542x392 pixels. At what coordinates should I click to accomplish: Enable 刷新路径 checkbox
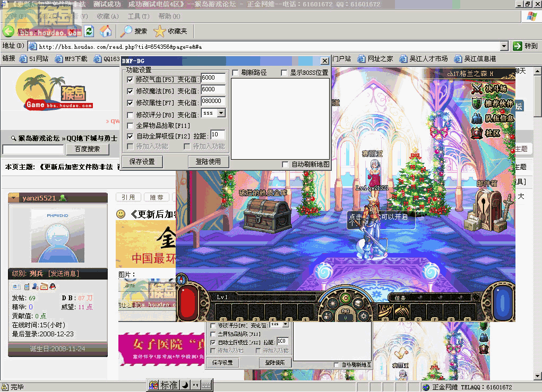click(x=235, y=73)
